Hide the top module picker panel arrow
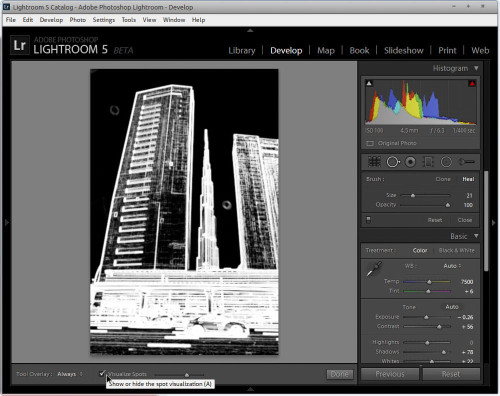 [250, 30]
